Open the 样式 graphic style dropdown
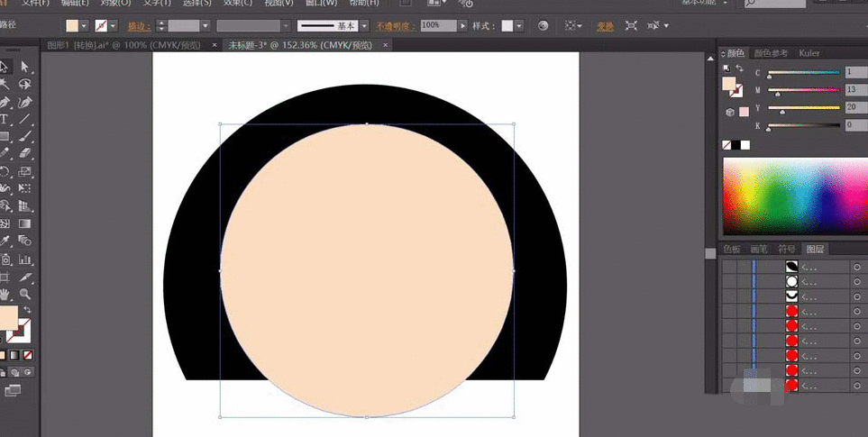The height and width of the screenshot is (437, 868). (519, 26)
